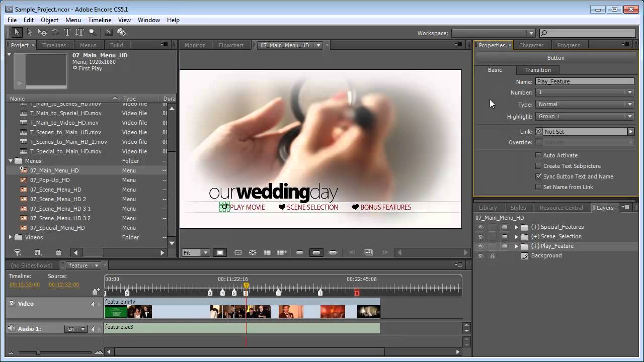Click the add chapter marker icon
This screenshot has width=644, height=362.
(96, 292)
